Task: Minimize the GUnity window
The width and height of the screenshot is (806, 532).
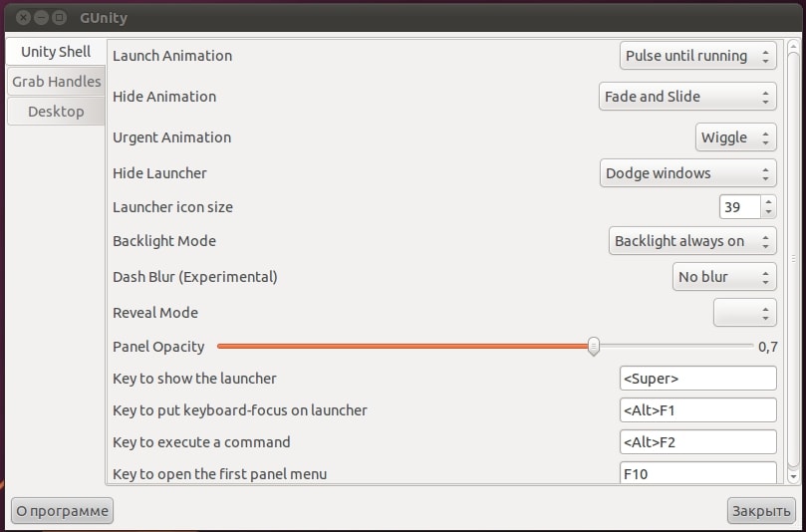Action: [x=41, y=18]
